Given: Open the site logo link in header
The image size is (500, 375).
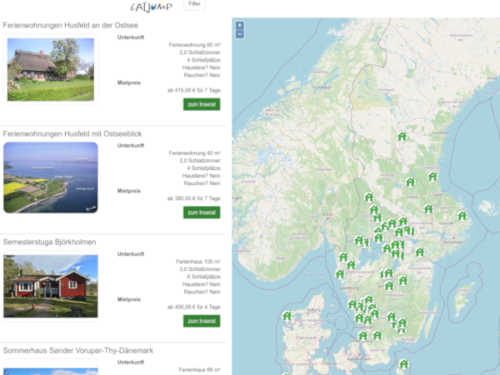Looking at the screenshot, I should click(152, 7).
